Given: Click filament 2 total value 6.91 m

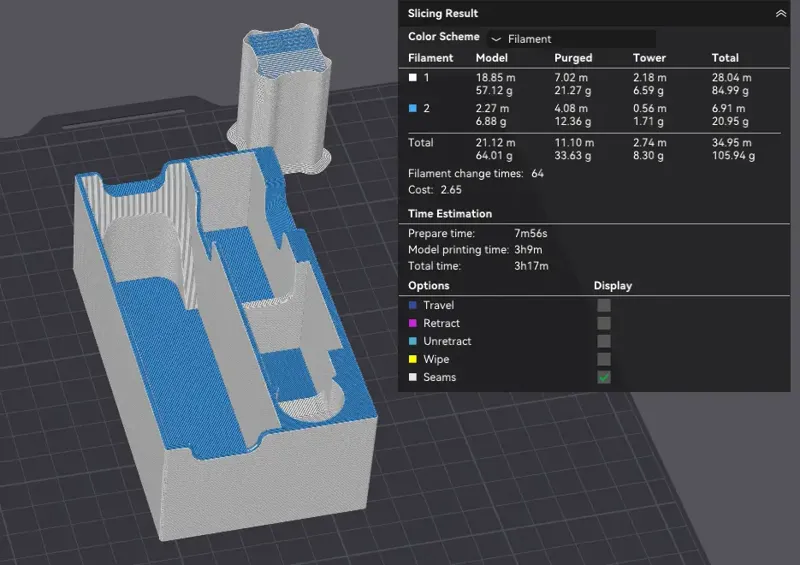Looking at the screenshot, I should coord(728,108).
